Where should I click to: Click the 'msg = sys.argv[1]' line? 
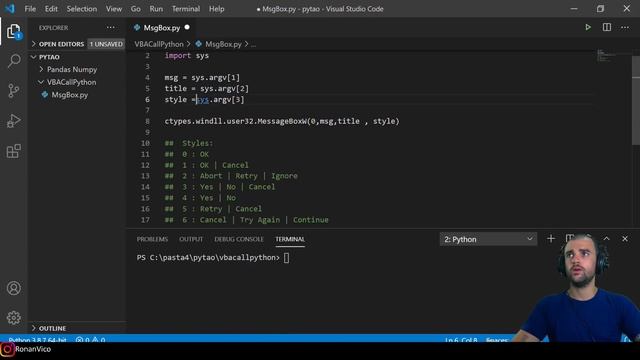click(202, 78)
